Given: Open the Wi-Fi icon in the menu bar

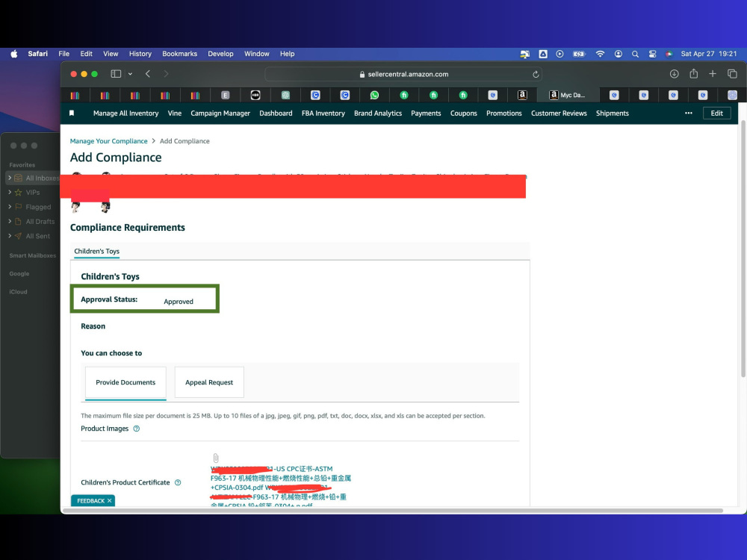Looking at the screenshot, I should (x=601, y=54).
